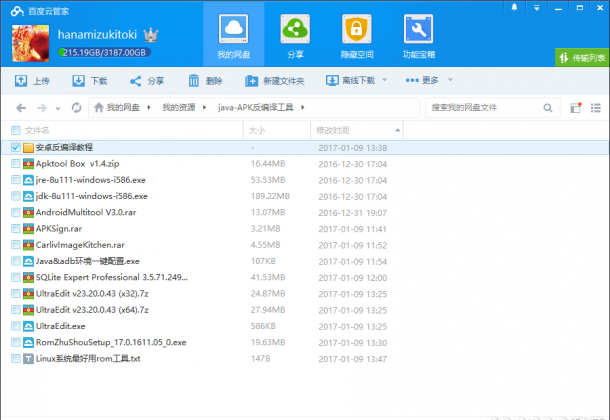Click the storage usage bar 215.19GB/3187.00GB
The width and height of the screenshot is (610, 420).
point(104,52)
